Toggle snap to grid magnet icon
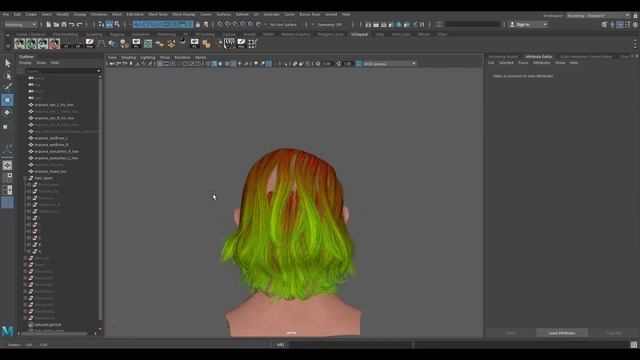The width and height of the screenshot is (640, 360). 220,25
